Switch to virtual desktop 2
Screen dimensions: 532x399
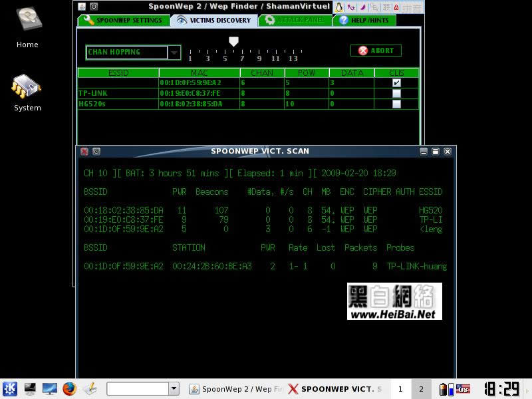point(421,389)
